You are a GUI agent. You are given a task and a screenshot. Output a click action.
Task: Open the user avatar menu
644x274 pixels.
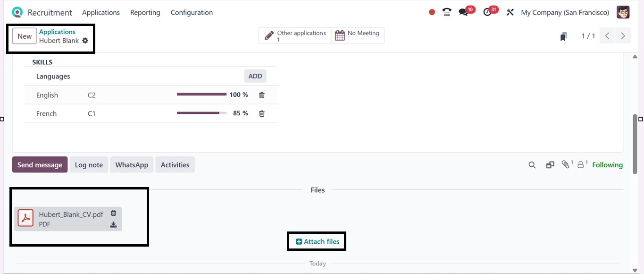(623, 12)
